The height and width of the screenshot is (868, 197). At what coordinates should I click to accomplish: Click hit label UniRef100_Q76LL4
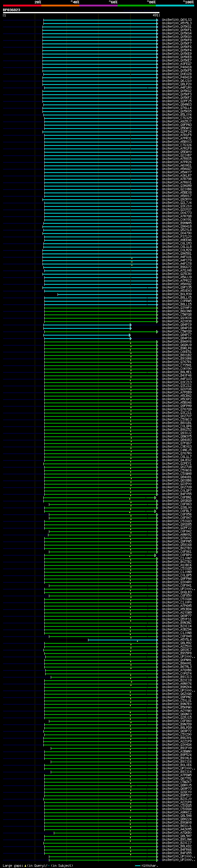177,108
